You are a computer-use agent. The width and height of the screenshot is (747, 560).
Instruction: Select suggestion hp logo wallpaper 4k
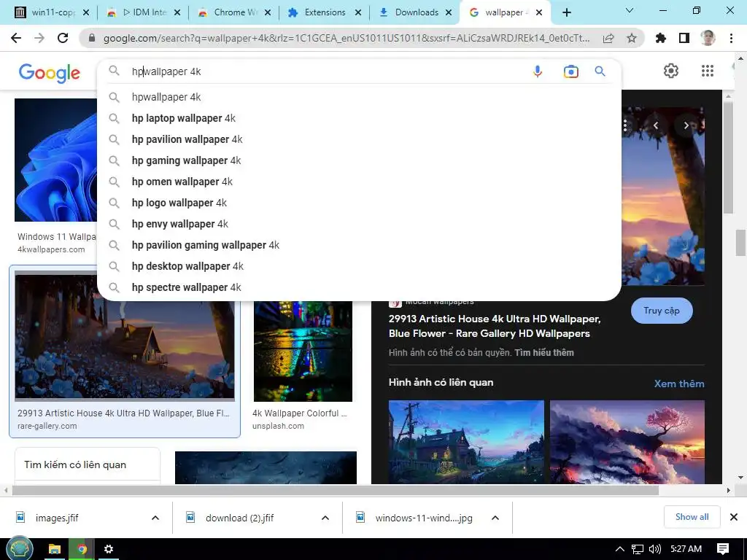coord(359,203)
